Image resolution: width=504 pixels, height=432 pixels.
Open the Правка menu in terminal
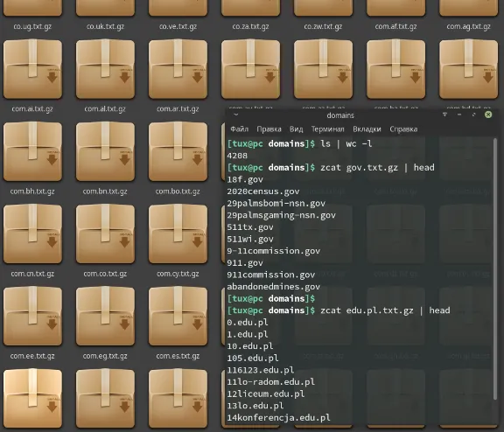[x=269, y=129]
